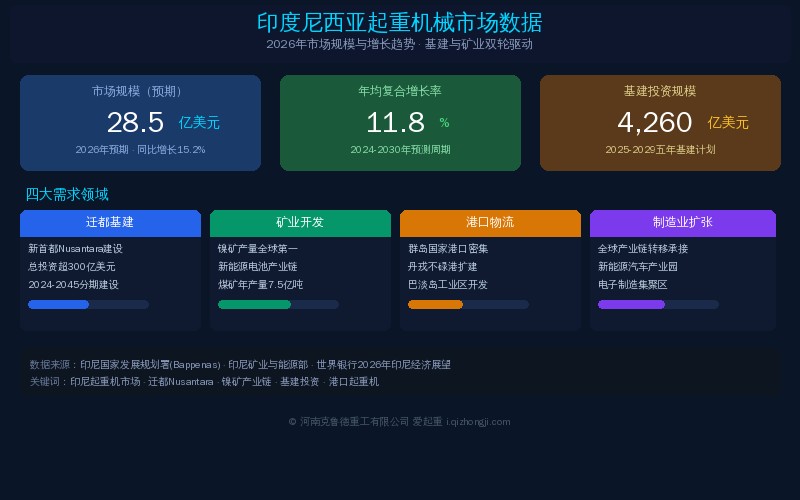This screenshot has height=500, width=800.
Task: Click the title 印度尼西亚起重机械市场数据
Action: pos(399,23)
